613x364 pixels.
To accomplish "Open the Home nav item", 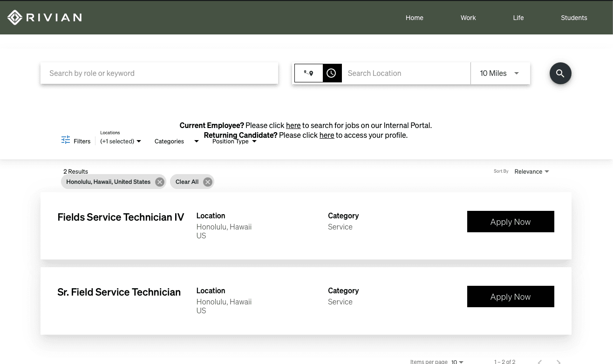I will coord(415,18).
